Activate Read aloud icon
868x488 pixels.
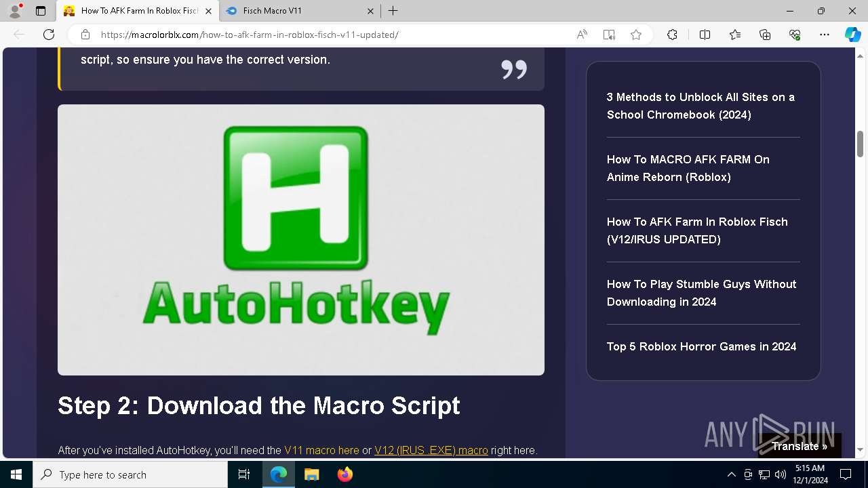click(582, 35)
